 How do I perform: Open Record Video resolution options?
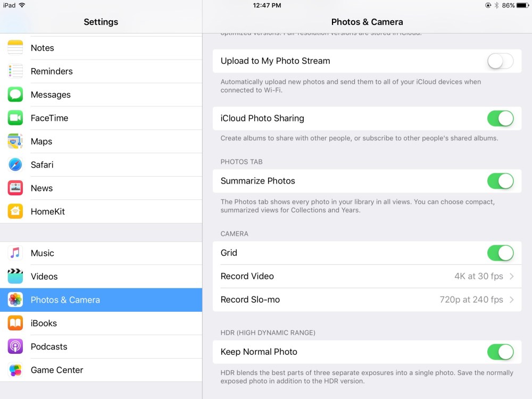tap(367, 277)
